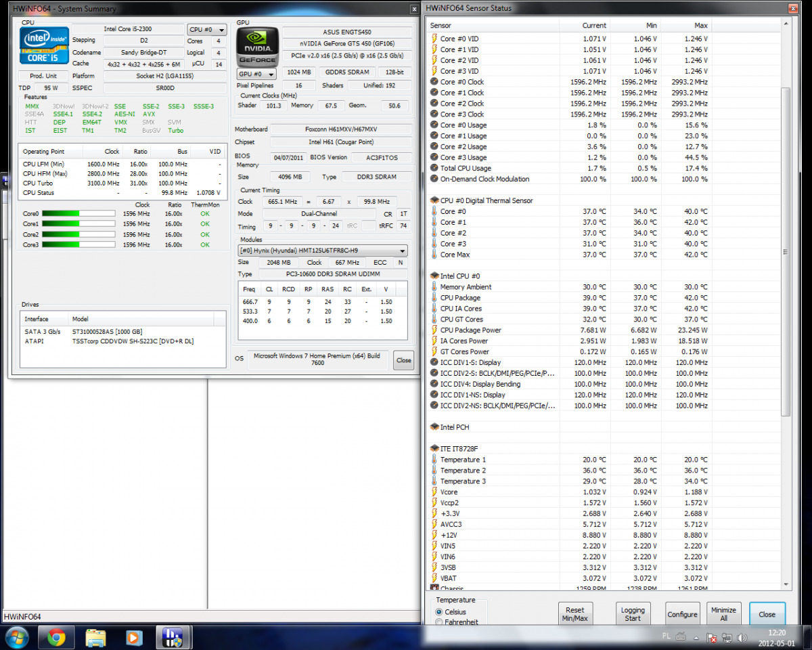Click the lightning icon beside +12V

click(x=434, y=536)
